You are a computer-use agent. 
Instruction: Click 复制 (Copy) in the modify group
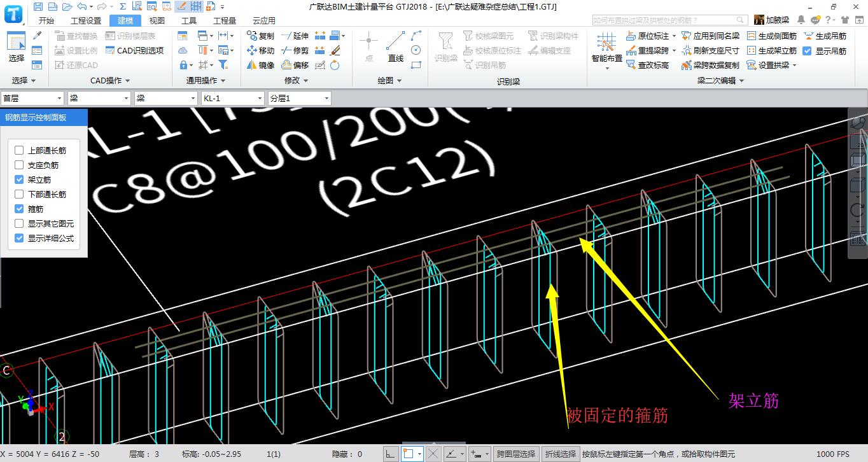pyautogui.click(x=261, y=36)
